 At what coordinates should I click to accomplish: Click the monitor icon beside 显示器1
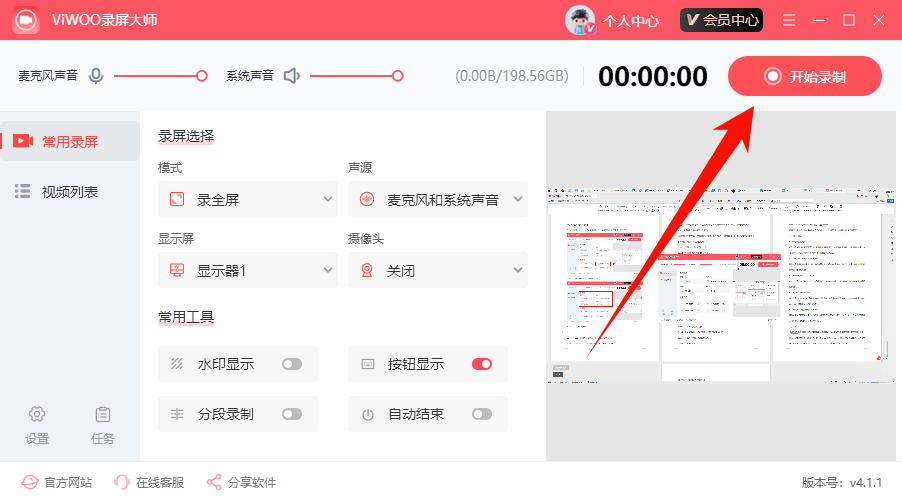click(177, 270)
